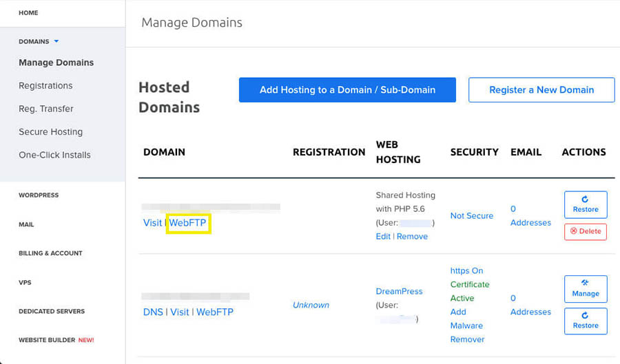Image resolution: width=620 pixels, height=364 pixels.
Task: Expand the WordPress sidebar section
Action: [x=39, y=195]
